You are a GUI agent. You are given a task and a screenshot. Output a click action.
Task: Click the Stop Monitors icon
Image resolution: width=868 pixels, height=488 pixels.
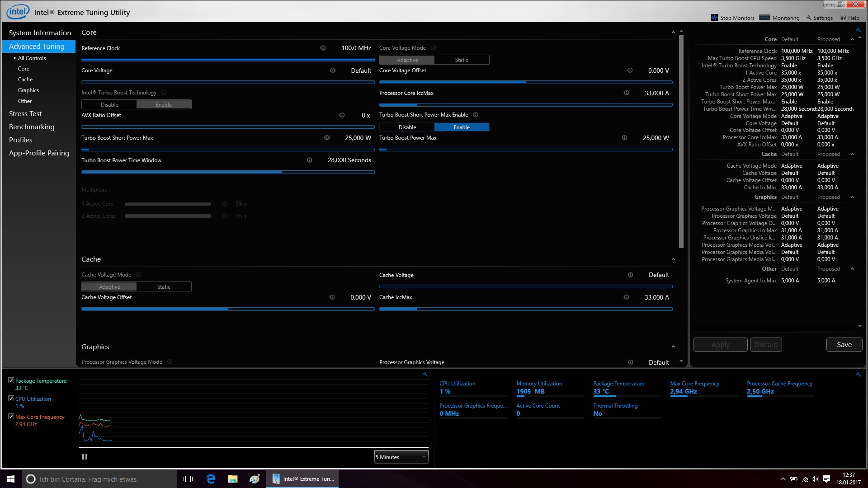714,18
